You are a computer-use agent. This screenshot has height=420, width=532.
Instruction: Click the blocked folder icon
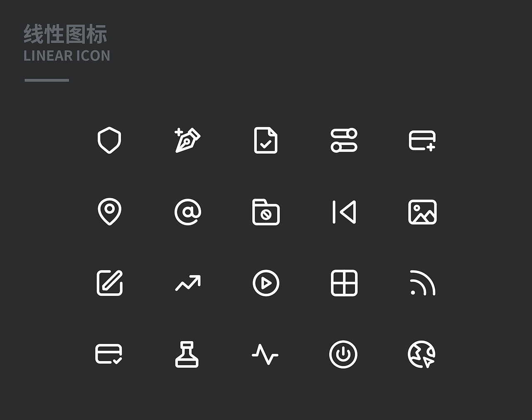click(266, 212)
